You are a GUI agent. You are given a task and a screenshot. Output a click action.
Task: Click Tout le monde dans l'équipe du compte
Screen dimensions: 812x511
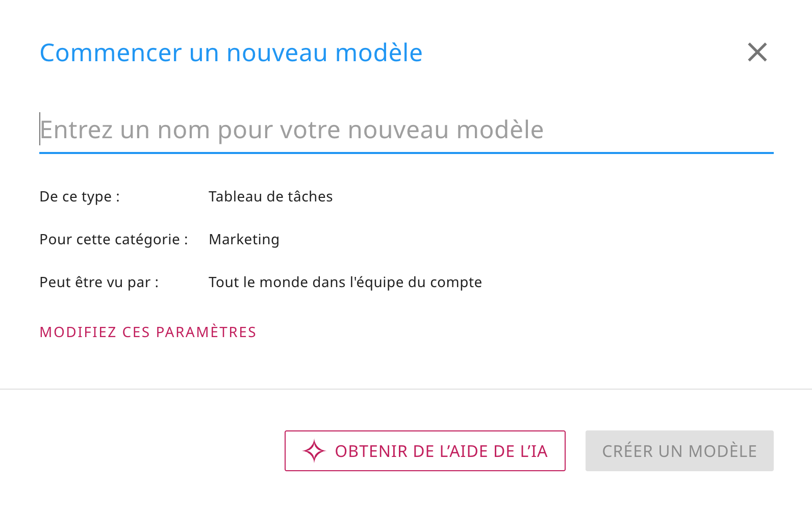pyautogui.click(x=345, y=282)
